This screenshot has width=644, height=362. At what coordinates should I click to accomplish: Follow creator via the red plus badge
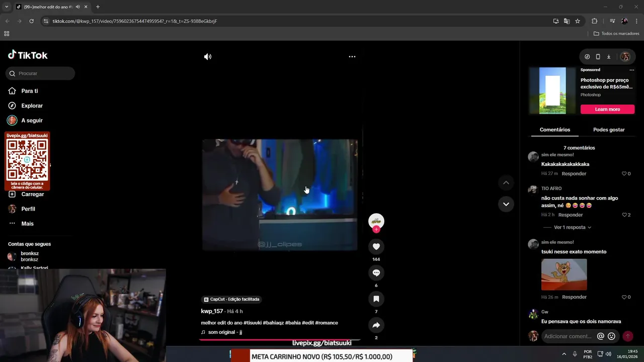tap(376, 229)
